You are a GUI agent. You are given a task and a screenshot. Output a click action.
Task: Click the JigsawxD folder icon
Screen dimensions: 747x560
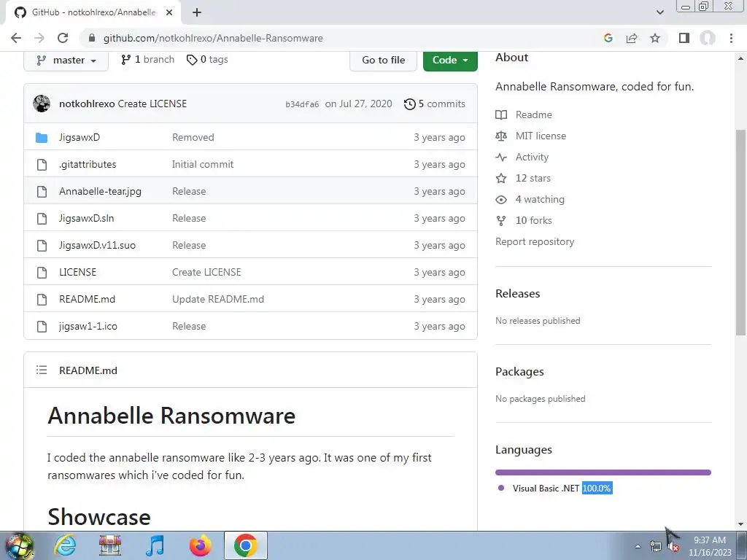pos(42,138)
